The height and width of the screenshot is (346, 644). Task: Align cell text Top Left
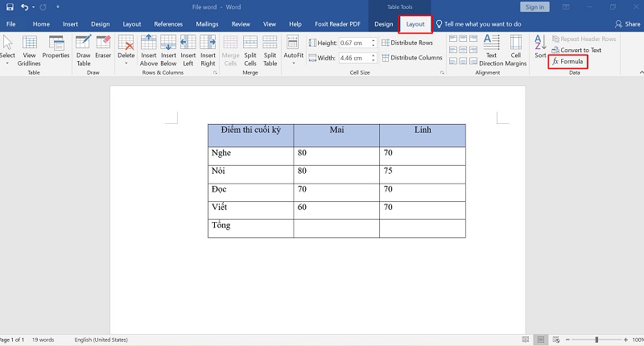[453, 39]
